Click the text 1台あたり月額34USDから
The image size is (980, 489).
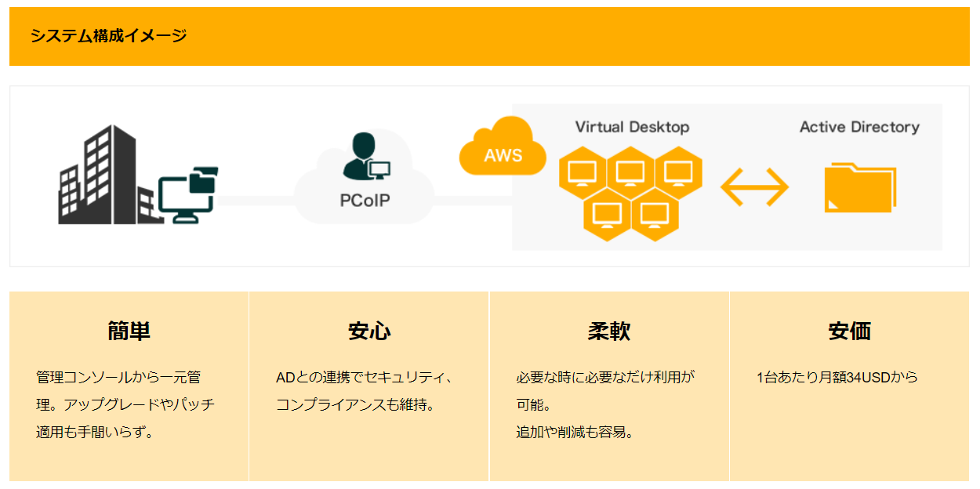(837, 378)
